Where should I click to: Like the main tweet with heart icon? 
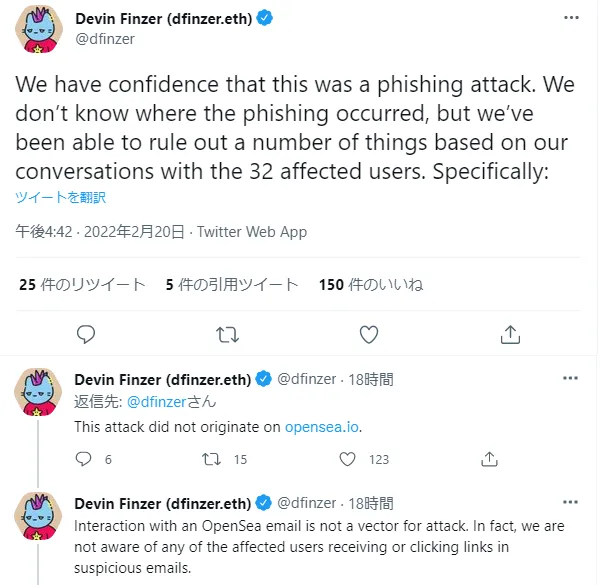tap(369, 335)
